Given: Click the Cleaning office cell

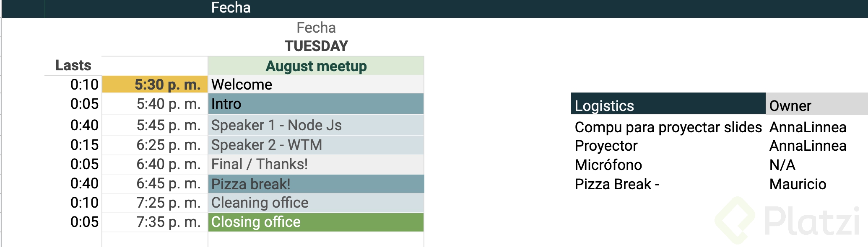Looking at the screenshot, I should click(x=316, y=203).
